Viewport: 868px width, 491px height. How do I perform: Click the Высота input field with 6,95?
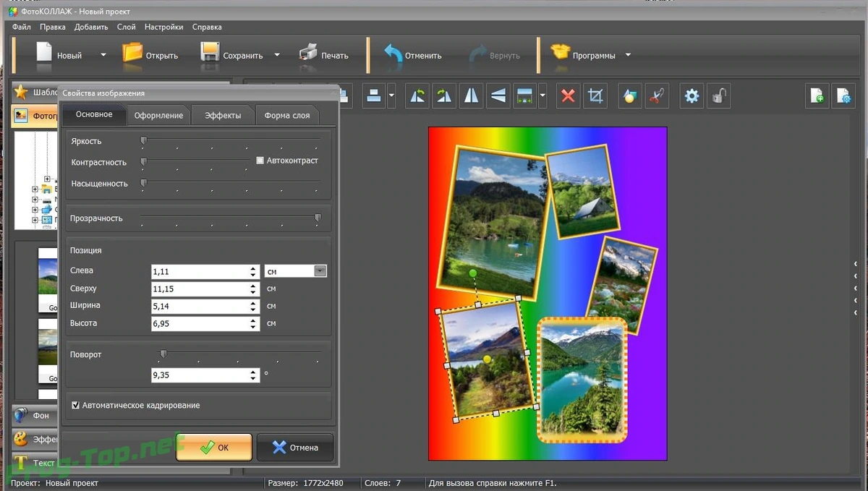point(205,323)
